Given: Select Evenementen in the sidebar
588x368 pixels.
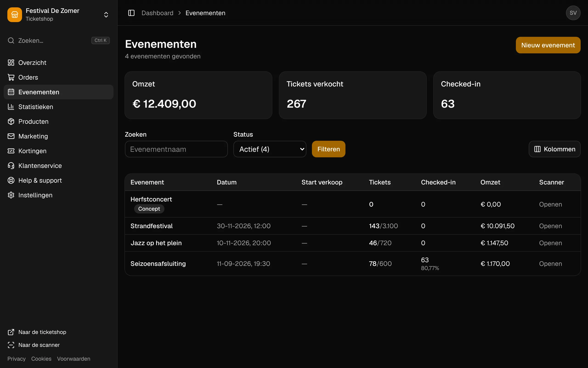Looking at the screenshot, I should (59, 92).
